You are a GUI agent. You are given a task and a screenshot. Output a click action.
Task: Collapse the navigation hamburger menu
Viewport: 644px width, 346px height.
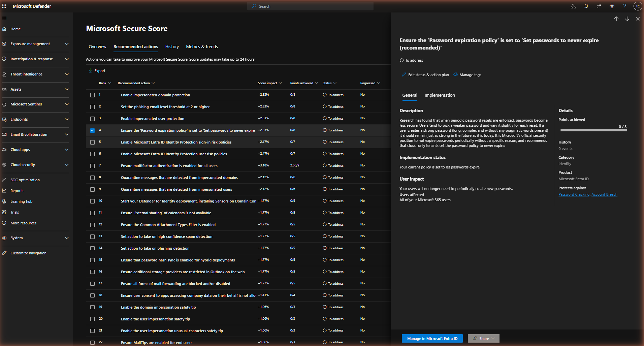coord(4,18)
